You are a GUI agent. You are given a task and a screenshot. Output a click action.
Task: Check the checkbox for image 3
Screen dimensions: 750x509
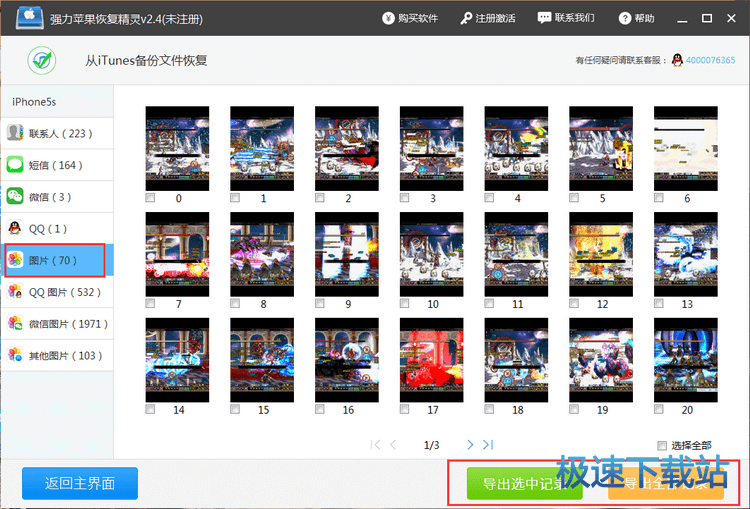(x=405, y=198)
